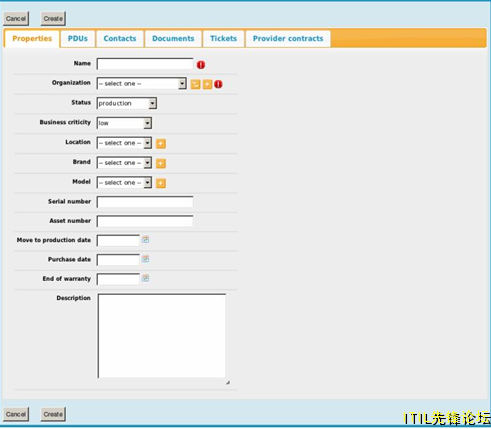Click the Organization tree/hierarchy search icon
Screen dimensions: 491x429
(195, 84)
